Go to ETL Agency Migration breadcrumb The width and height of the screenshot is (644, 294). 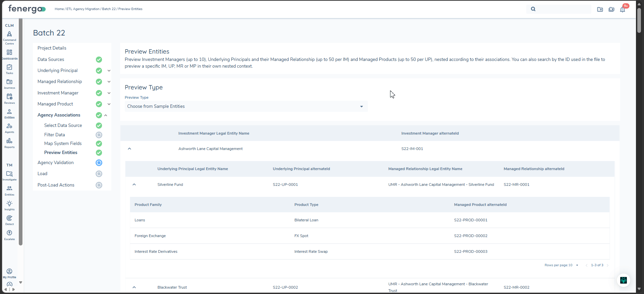coord(83,9)
